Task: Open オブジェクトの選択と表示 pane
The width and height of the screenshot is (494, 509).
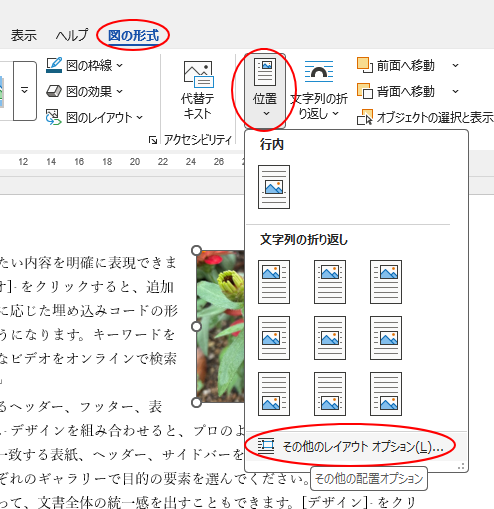Action: coord(425,117)
